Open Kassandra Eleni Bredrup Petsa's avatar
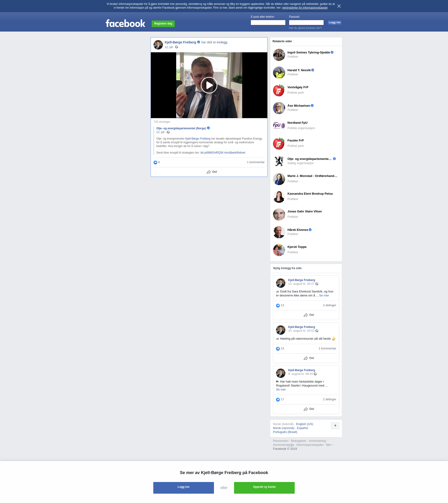448x503 pixels. (279, 197)
